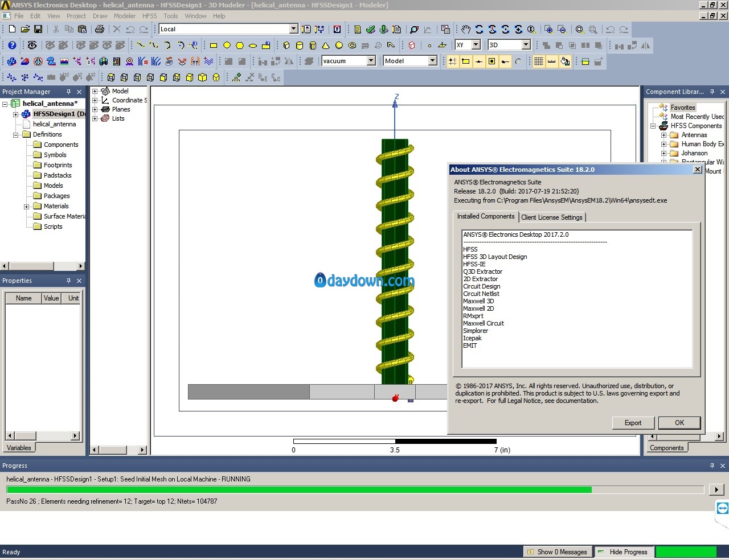This screenshot has height=560, width=729.
Task: Select the Installed Components tab
Action: tap(486, 216)
